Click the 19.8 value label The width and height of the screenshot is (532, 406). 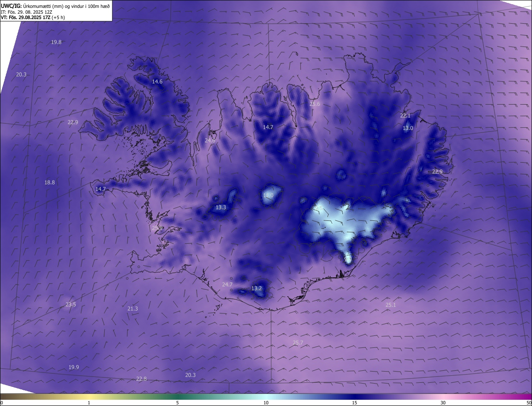[56, 42]
